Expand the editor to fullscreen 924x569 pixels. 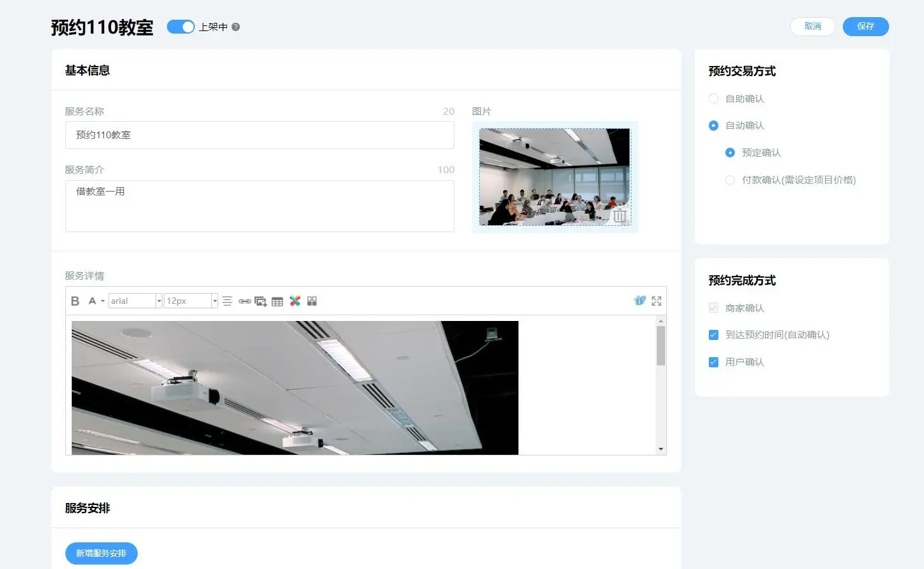pos(656,301)
